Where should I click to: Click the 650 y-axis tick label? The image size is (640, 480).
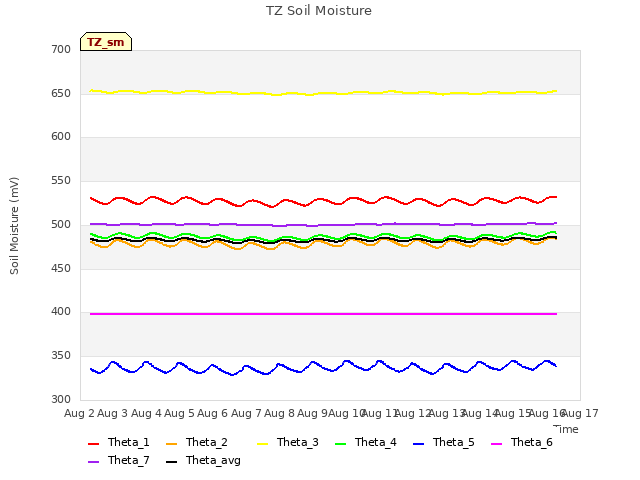pyautogui.click(x=61, y=93)
